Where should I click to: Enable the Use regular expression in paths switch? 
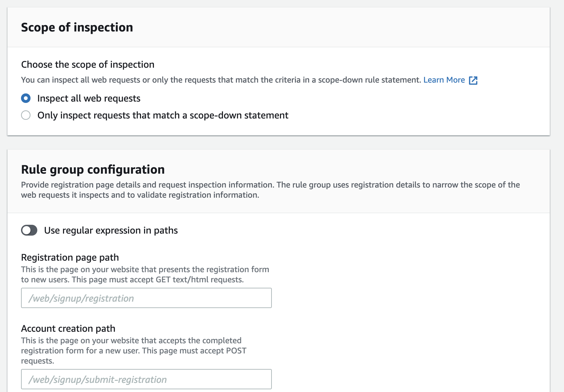(x=29, y=230)
